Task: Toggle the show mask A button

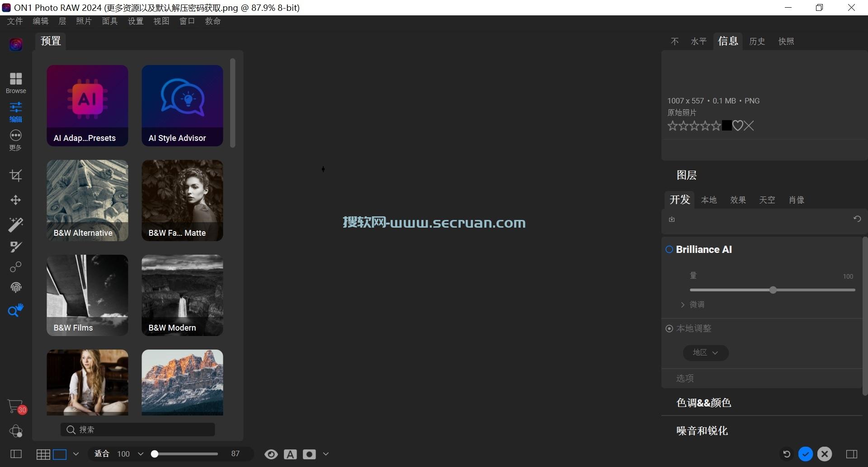Action: pyautogui.click(x=290, y=454)
